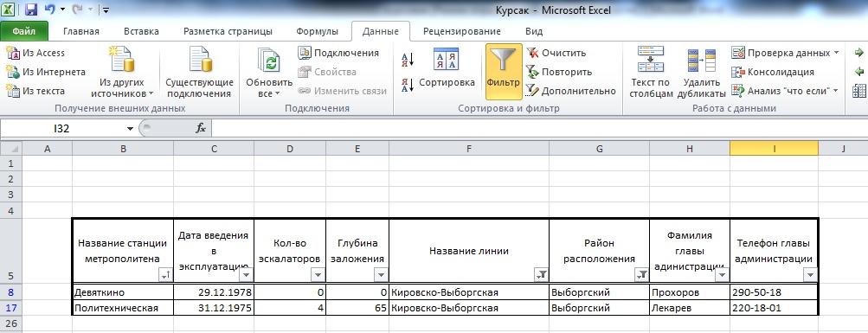Viewport: 868px width, 333px height.
Task: Select cell containing Прохоров
Action: [x=690, y=292]
